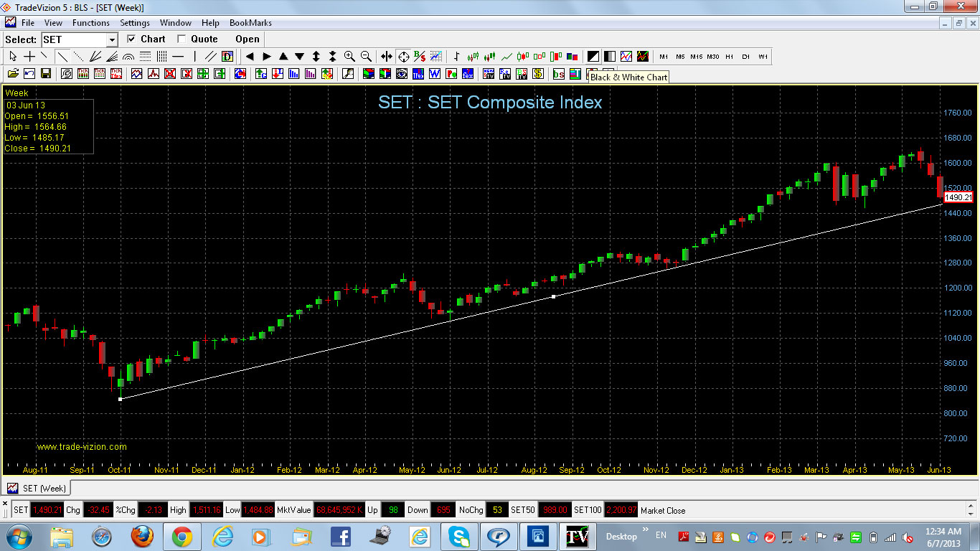Open Google Chrome from the taskbar
The height and width of the screenshot is (551, 980).
coord(182,537)
